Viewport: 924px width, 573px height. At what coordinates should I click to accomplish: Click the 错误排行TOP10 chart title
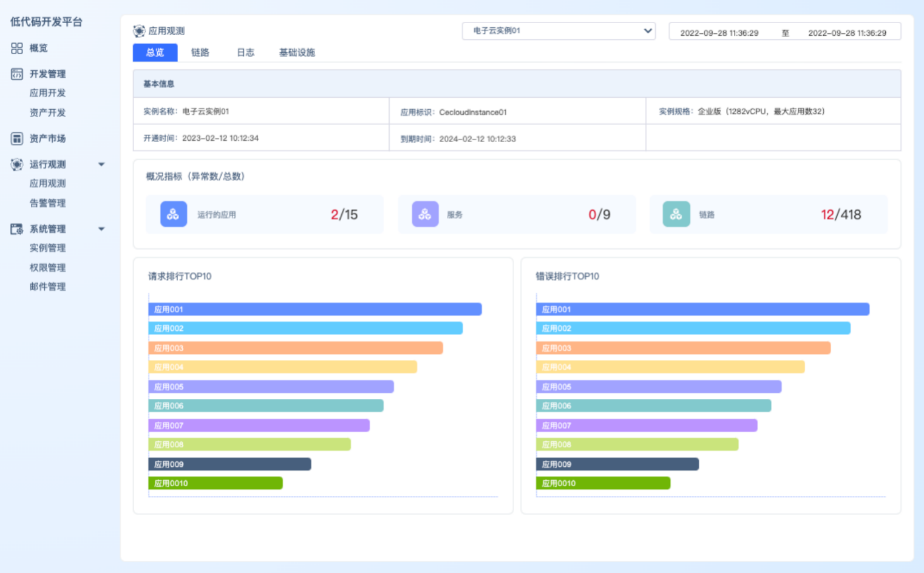pyautogui.click(x=568, y=276)
